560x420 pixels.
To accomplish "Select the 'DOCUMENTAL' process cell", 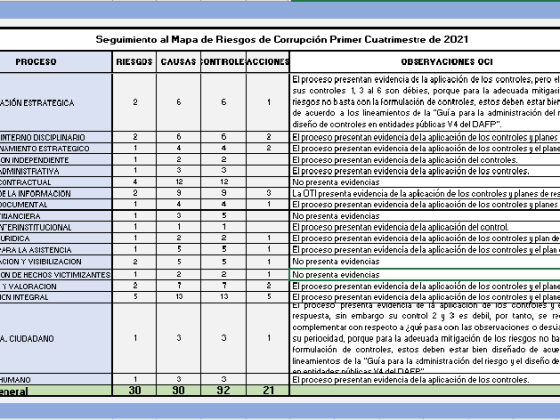I will (56, 204).
